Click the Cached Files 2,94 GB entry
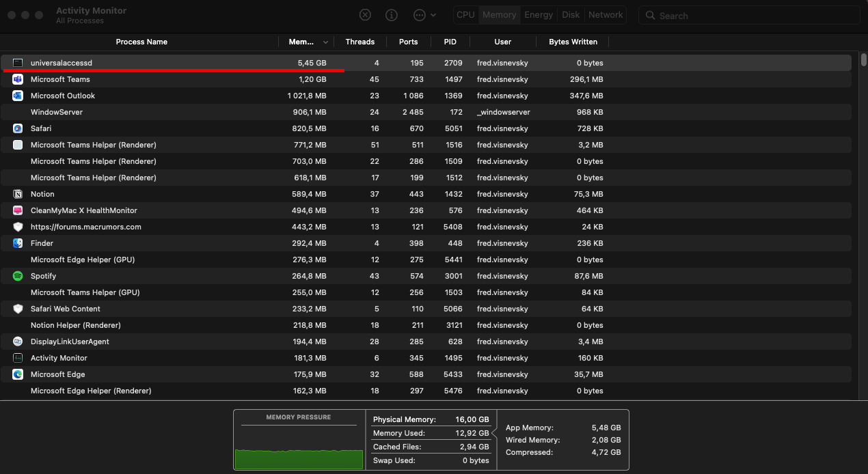Viewport: 868px width, 474px height. click(x=431, y=447)
